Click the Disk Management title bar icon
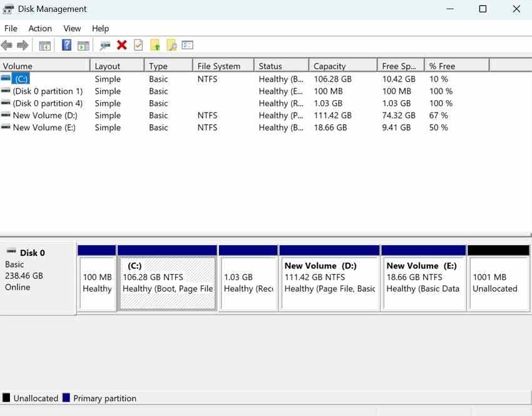 pos(8,9)
